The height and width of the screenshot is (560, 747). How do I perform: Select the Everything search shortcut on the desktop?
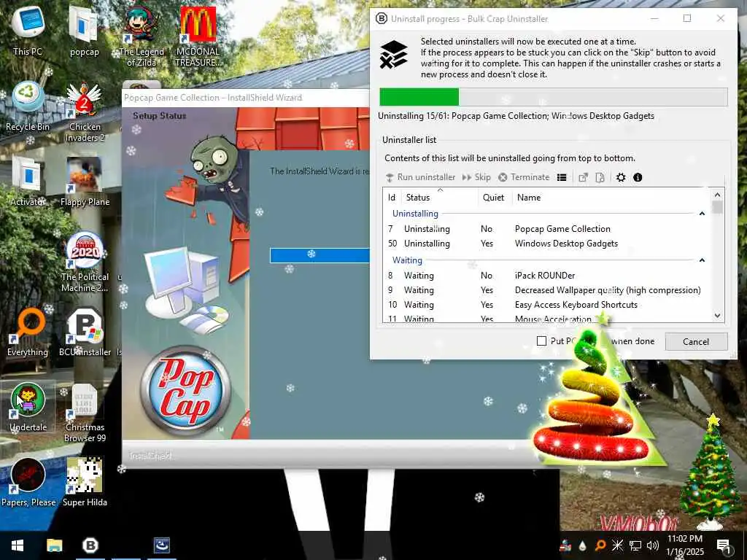pyautogui.click(x=28, y=332)
